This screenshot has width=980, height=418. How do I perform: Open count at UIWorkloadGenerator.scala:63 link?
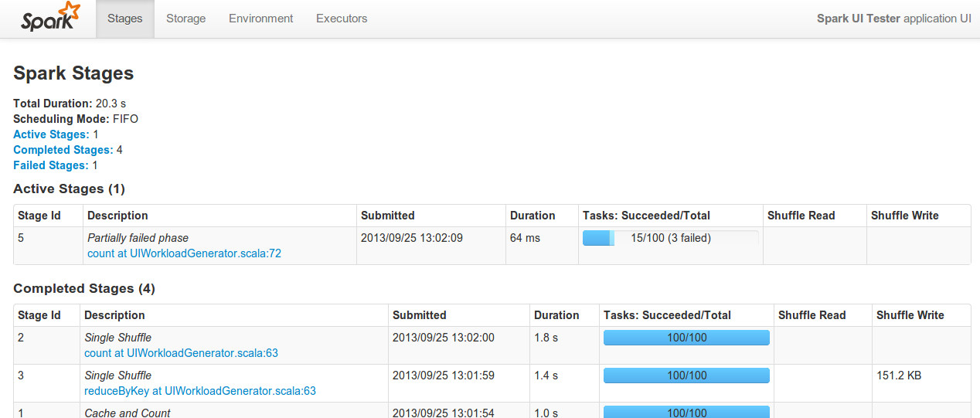181,353
